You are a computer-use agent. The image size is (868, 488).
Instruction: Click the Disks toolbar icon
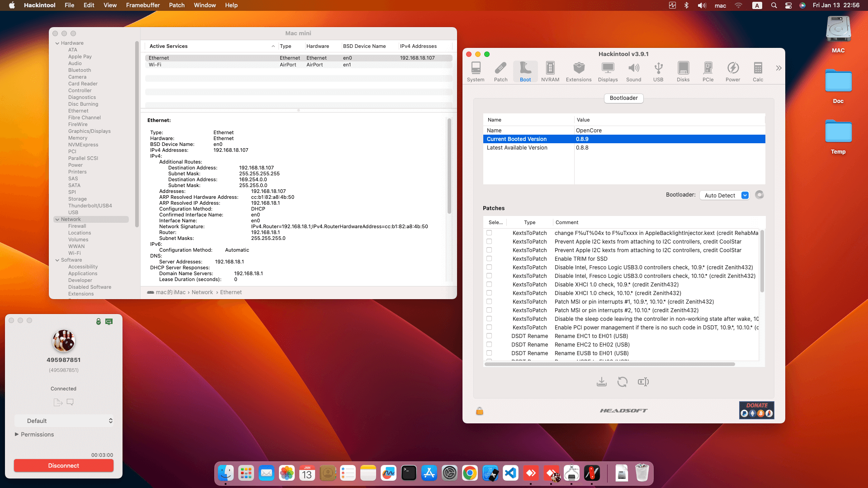point(683,71)
